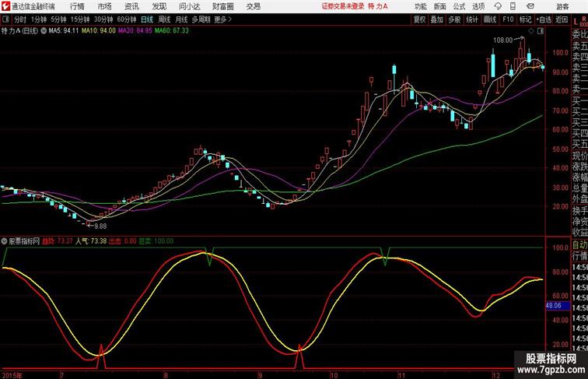Switch to 周线 weekly period tab
The image size is (588, 379).
click(x=164, y=19)
